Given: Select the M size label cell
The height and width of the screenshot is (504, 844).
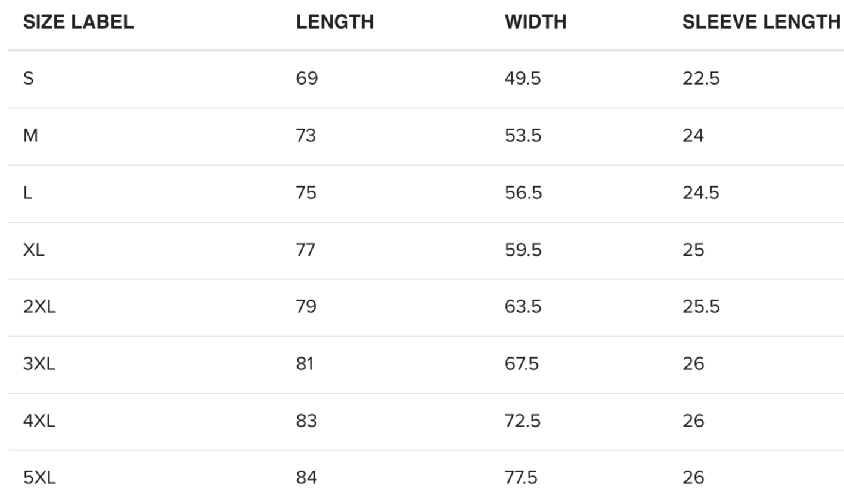Looking at the screenshot, I should (30, 135).
